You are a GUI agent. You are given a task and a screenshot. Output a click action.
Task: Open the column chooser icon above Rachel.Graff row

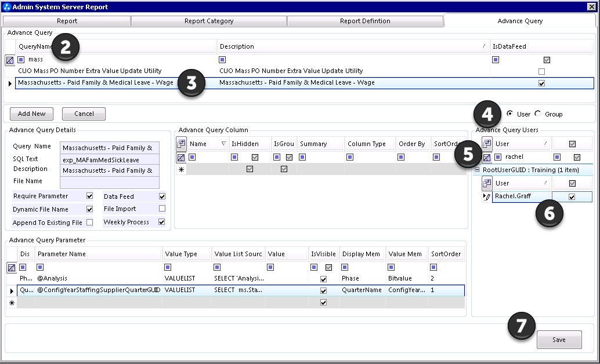tap(487, 183)
